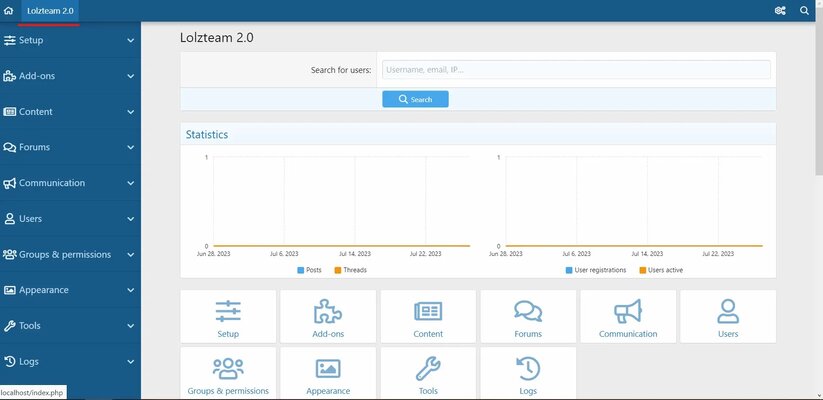
Task: Open the Tools dashboard tile icon
Action: pyautogui.click(x=428, y=369)
